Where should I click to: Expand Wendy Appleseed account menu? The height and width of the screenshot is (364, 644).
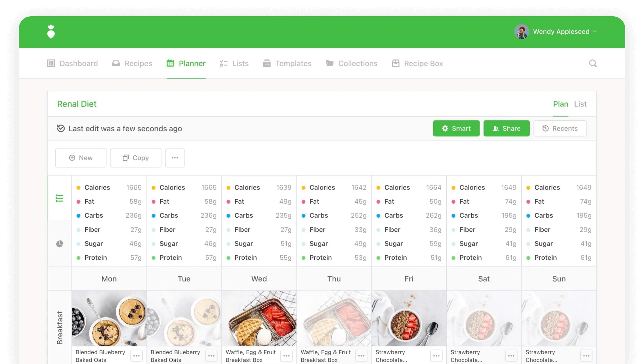(595, 32)
